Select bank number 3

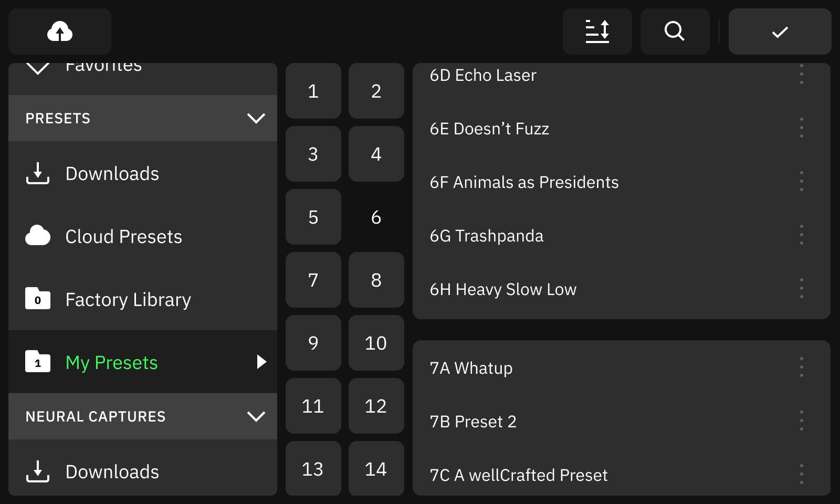(x=313, y=154)
